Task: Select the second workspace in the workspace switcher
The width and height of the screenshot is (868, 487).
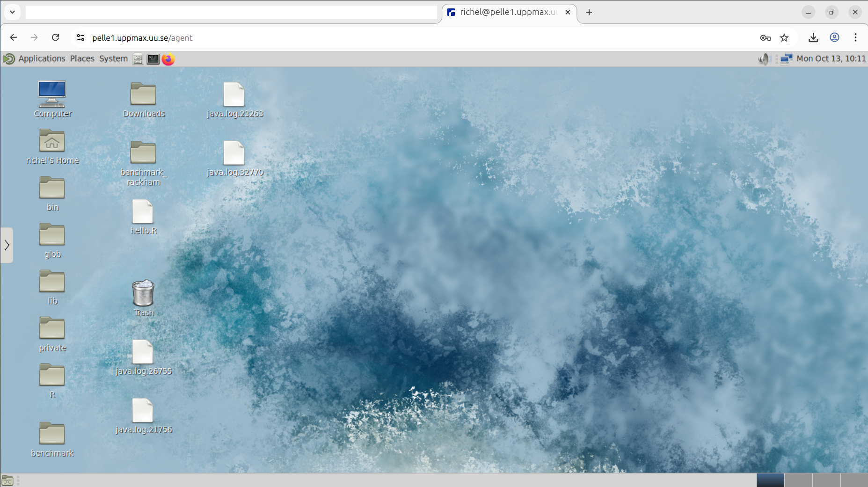Action: [799, 480]
